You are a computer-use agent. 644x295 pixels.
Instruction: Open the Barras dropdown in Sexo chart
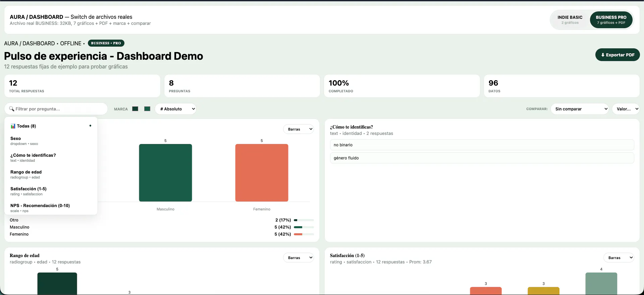[x=299, y=129]
